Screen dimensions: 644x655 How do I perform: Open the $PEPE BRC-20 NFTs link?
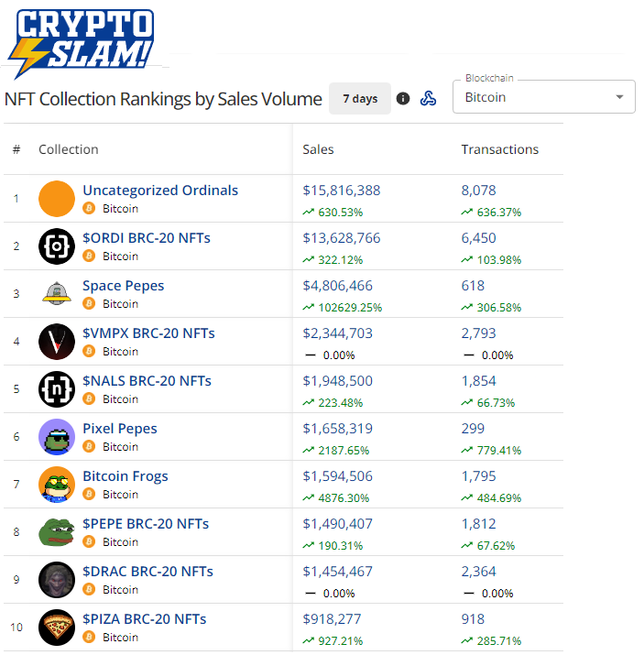pos(146,524)
